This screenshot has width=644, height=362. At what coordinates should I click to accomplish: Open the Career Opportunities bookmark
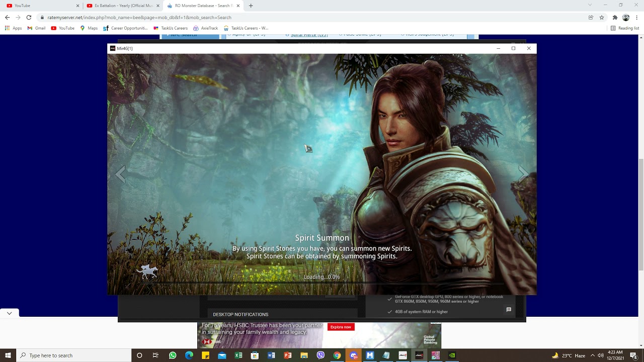tap(125, 28)
